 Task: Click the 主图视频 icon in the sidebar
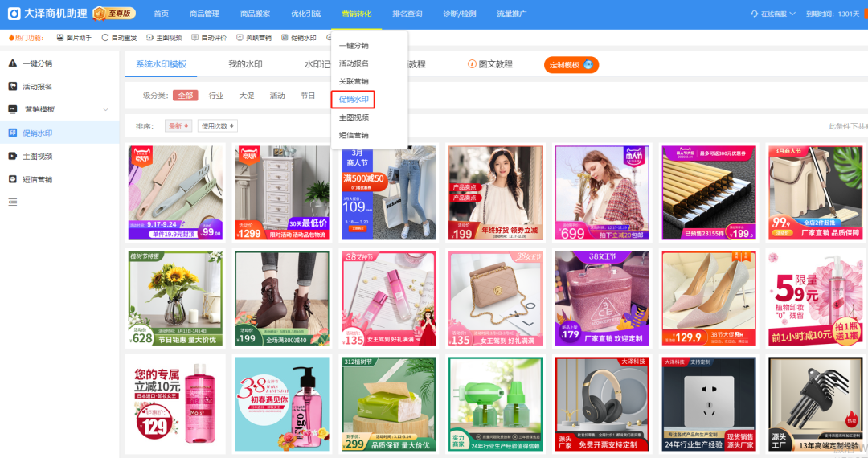(13, 156)
